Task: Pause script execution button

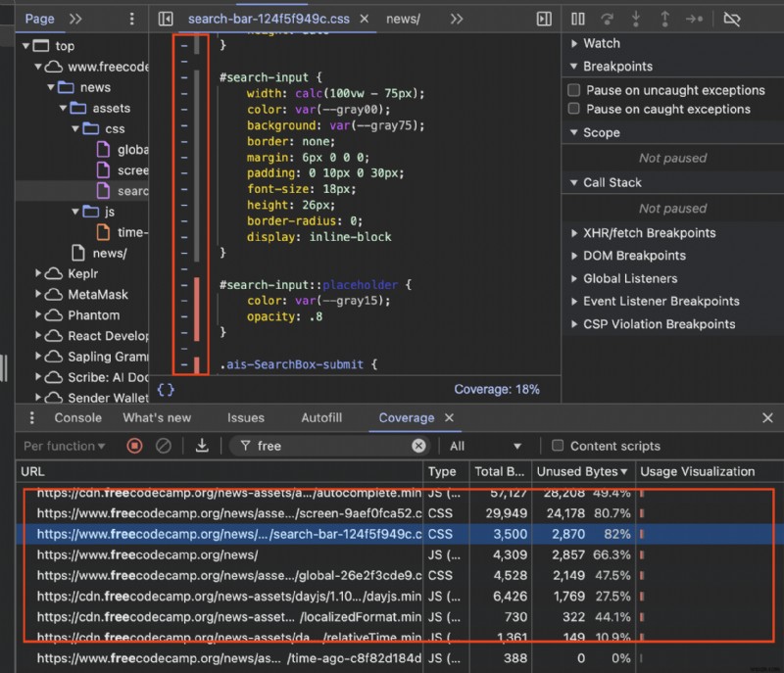Action: [x=578, y=19]
